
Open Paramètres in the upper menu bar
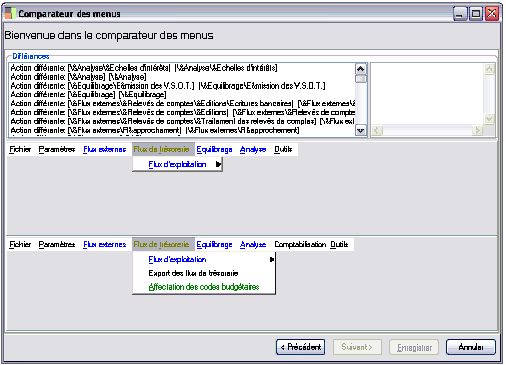click(x=57, y=149)
